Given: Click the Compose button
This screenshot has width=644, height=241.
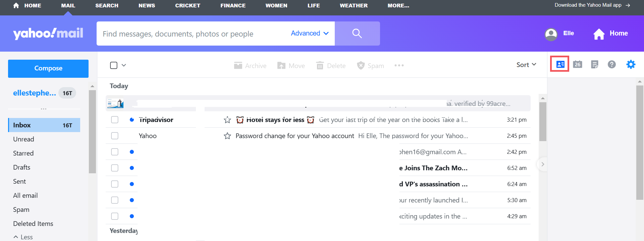Looking at the screenshot, I should click(48, 68).
